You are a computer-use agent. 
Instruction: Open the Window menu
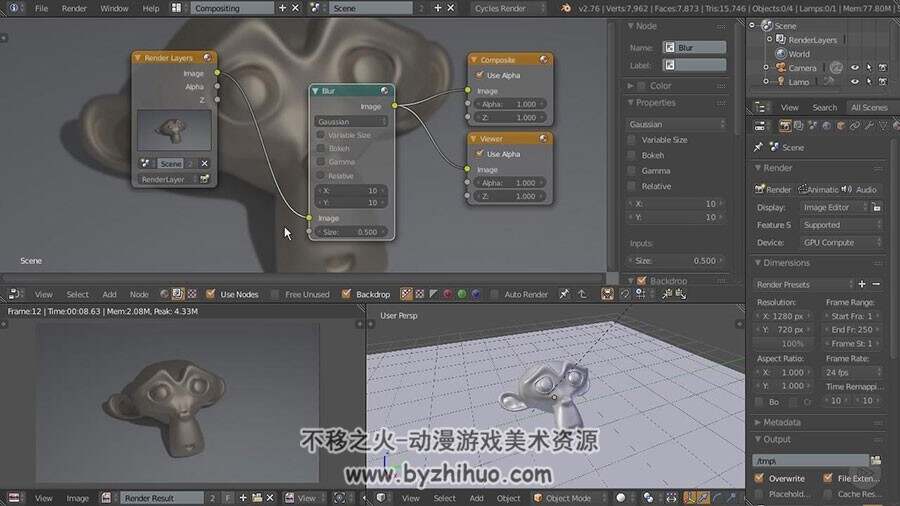point(114,8)
